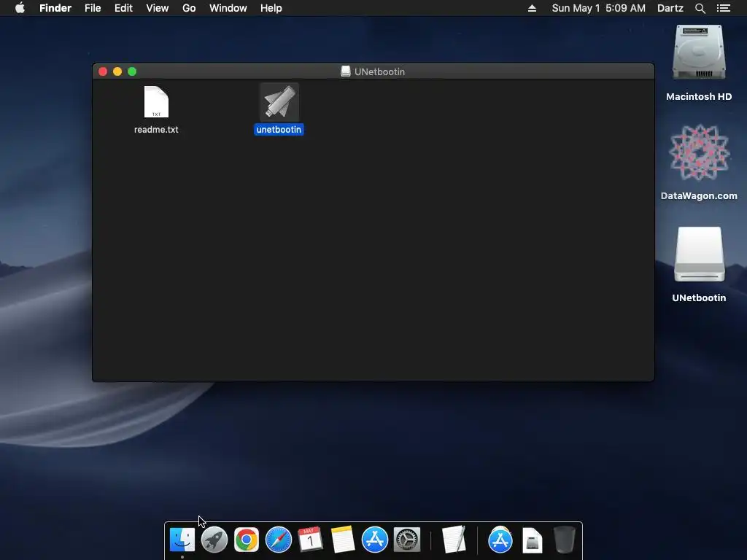The width and height of the screenshot is (747, 560).
Task: Open disk image document in the Dock
Action: tap(532, 540)
